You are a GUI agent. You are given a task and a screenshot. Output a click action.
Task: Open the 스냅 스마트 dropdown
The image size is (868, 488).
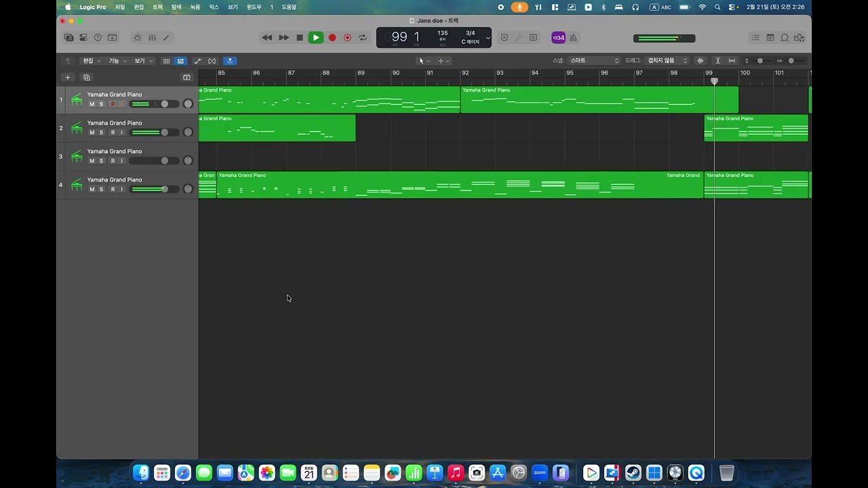click(x=594, y=61)
